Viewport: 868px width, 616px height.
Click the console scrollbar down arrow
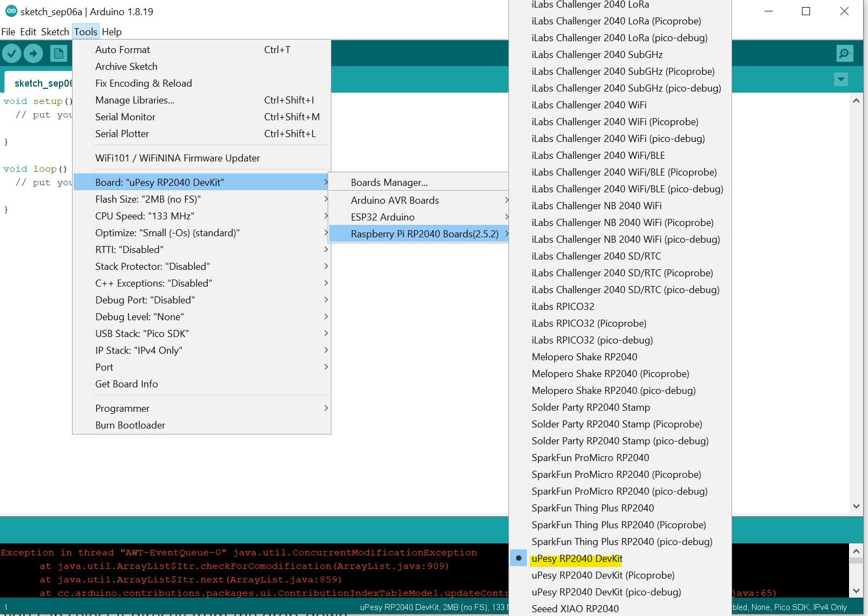pyautogui.click(x=856, y=591)
